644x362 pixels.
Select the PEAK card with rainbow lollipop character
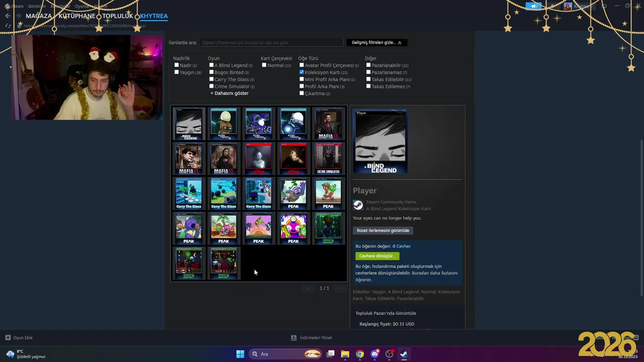click(x=293, y=228)
